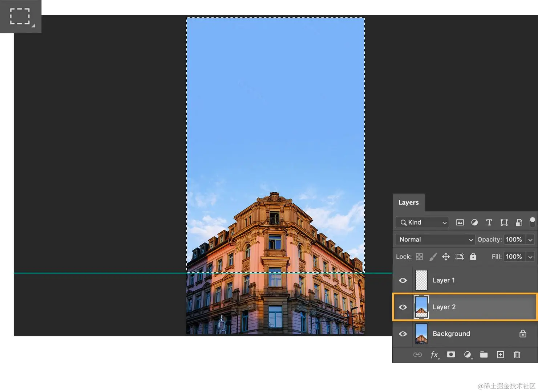Select the Layer 2 thumbnail
This screenshot has height=392, width=538.
tap(421, 307)
